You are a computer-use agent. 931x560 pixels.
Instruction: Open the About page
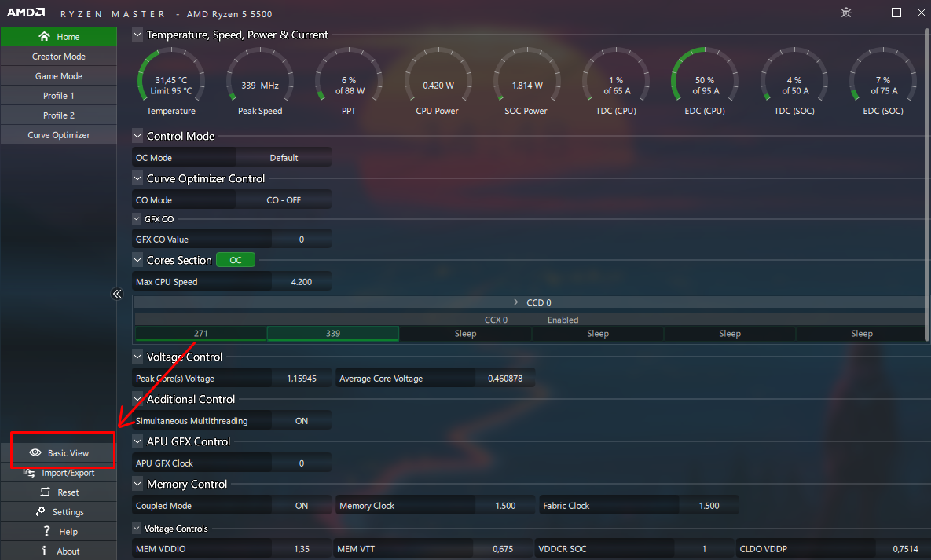(59, 551)
